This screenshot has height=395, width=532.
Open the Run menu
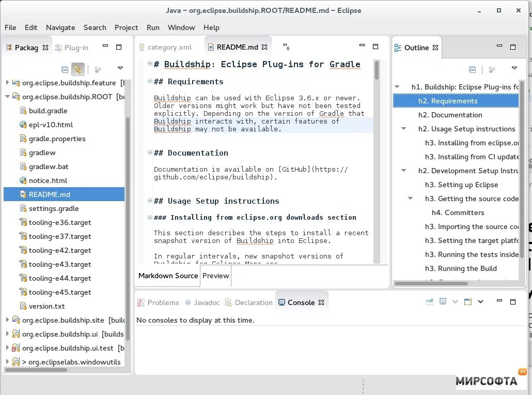[153, 27]
